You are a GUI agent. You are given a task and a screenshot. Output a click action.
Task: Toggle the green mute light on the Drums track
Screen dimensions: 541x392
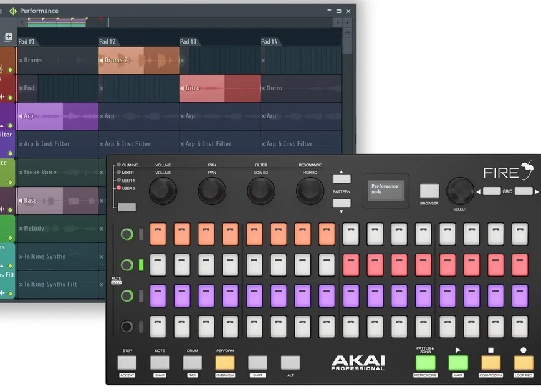pyautogui.click(x=11, y=70)
